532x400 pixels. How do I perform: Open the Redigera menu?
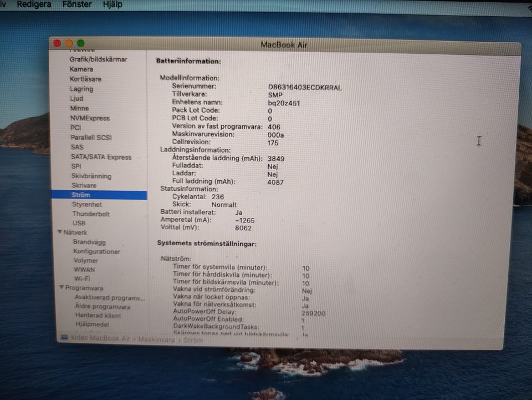coord(34,4)
